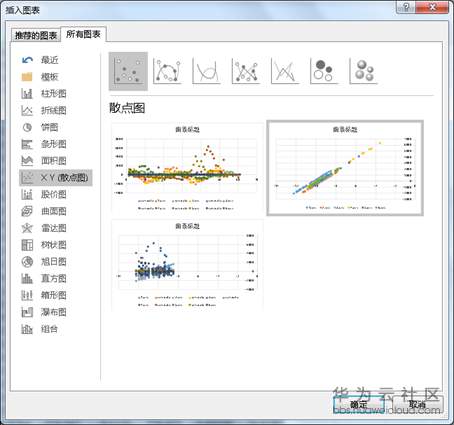
Task: Click the 面积图 area chart icon
Action: coord(27,161)
